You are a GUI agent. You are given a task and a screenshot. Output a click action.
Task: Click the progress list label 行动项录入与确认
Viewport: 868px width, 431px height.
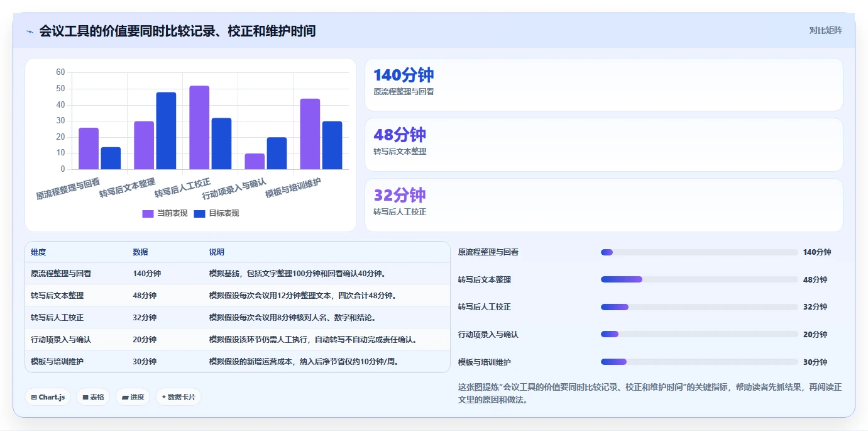(488, 335)
